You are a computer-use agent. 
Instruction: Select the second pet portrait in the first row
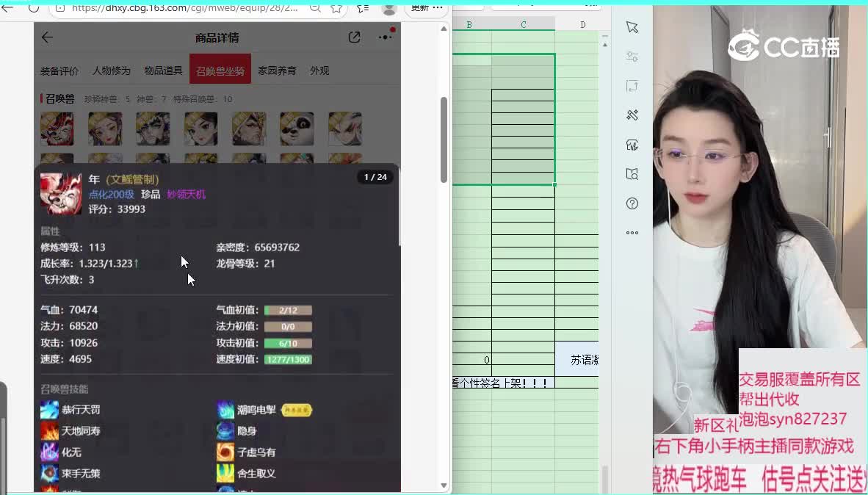coord(105,129)
